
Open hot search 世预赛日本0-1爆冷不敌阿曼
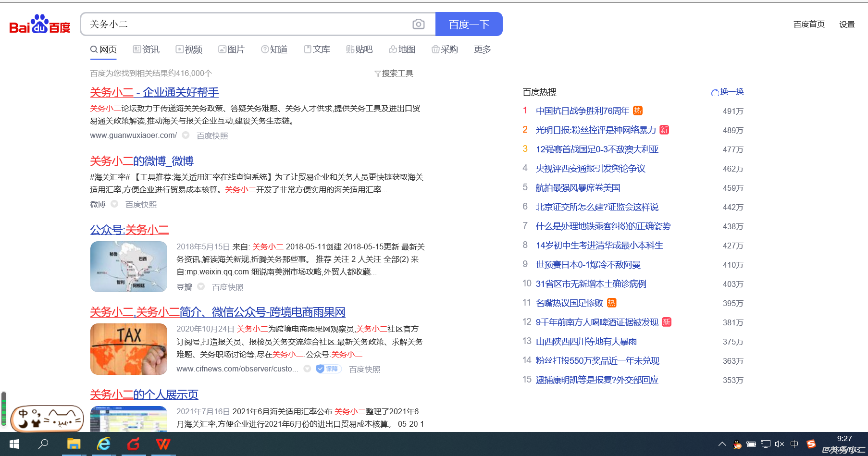(588, 265)
